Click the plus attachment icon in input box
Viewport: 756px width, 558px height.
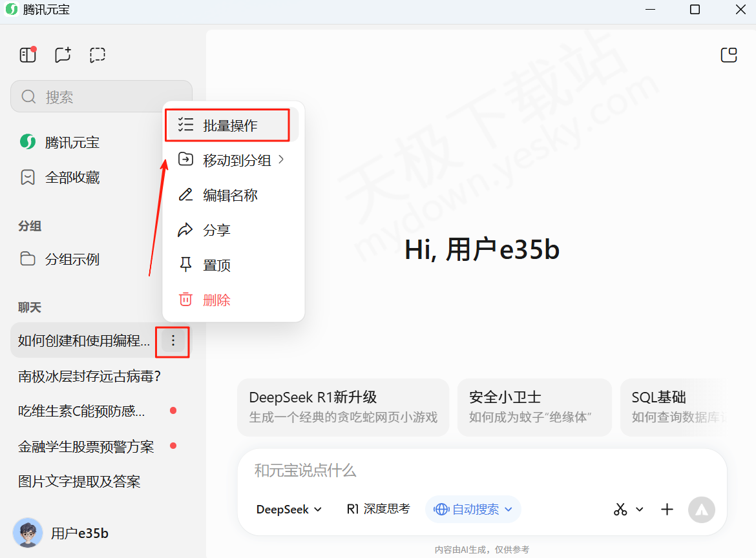coord(667,510)
